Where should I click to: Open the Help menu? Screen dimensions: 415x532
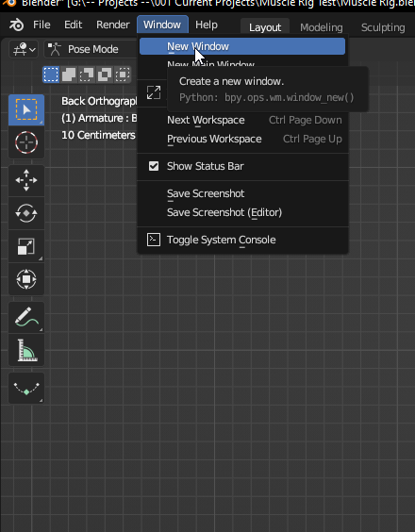[x=207, y=25]
